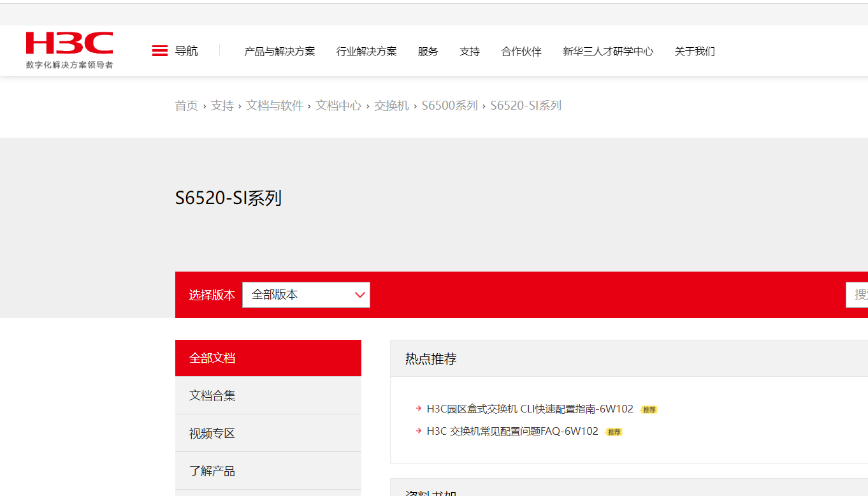Click 推荐 badge beside CLI快速配置指南
The height and width of the screenshot is (496, 868).
tap(649, 410)
